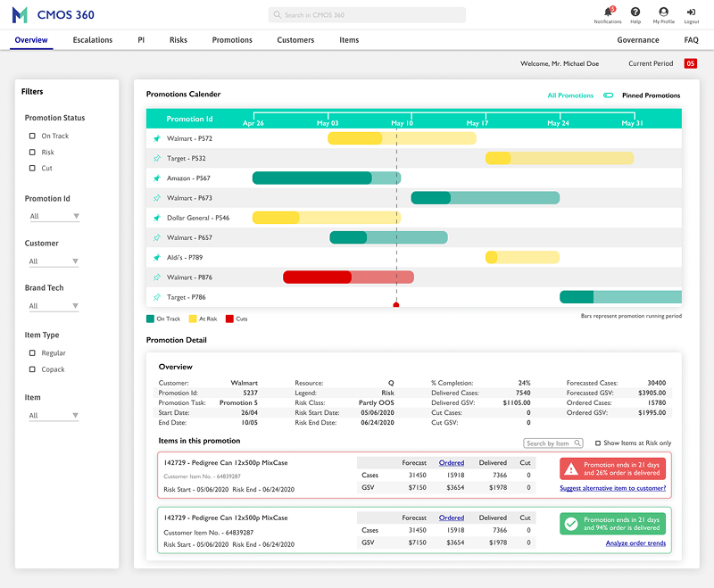
Task: Click Ordered header in first item card
Action: click(452, 462)
